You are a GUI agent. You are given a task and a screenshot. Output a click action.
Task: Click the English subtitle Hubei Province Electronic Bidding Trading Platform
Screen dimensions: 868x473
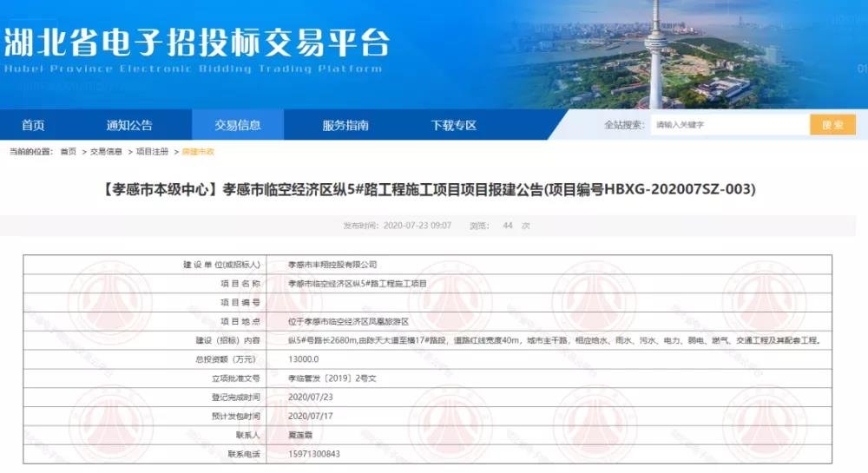point(193,69)
